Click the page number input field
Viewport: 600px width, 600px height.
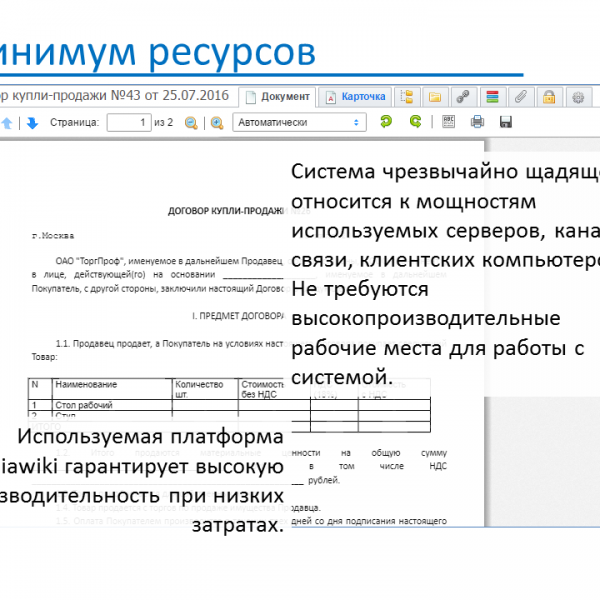pos(128,123)
